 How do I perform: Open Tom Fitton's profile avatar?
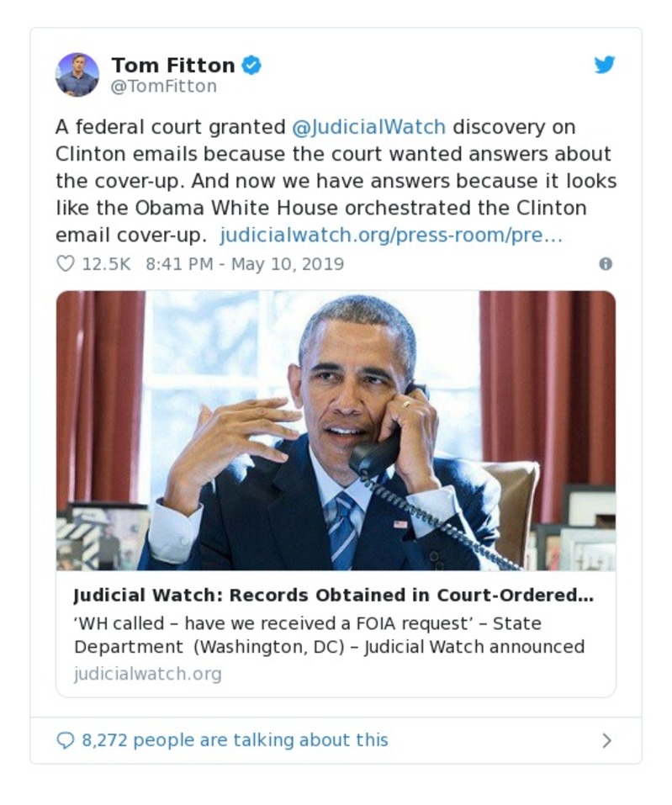pyautogui.click(x=77, y=75)
